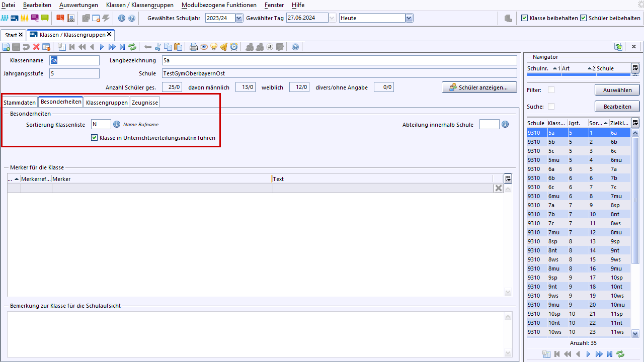This screenshot has width=644, height=362.
Task: Open the classes module icon in top toolbar
Action: pos(15,18)
